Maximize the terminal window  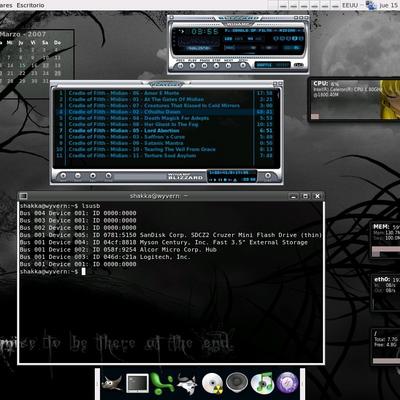pyautogui.click(x=305, y=196)
